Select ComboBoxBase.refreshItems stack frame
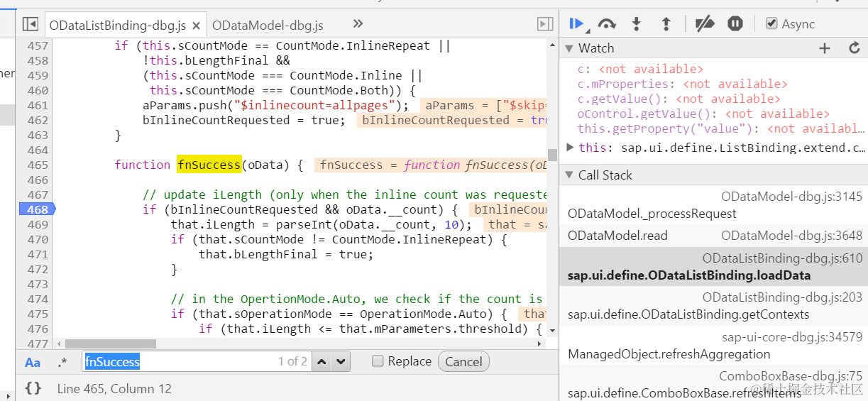868x401 pixels. pos(713,385)
